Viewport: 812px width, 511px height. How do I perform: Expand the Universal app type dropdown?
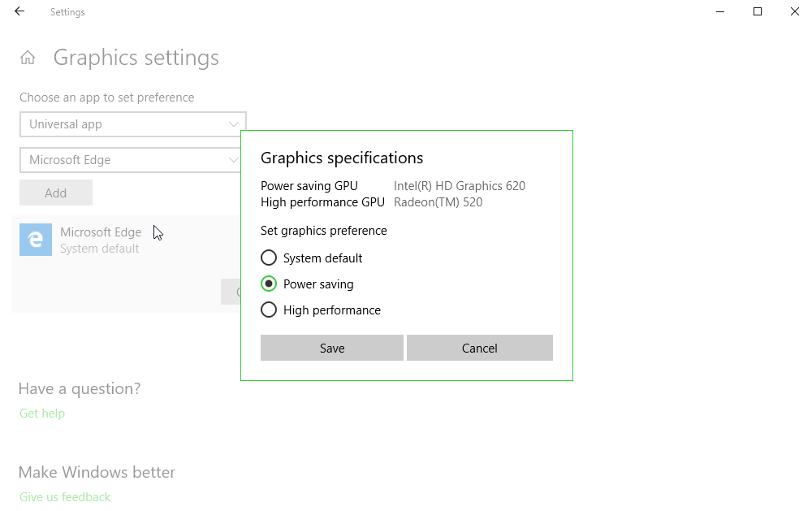[133, 124]
